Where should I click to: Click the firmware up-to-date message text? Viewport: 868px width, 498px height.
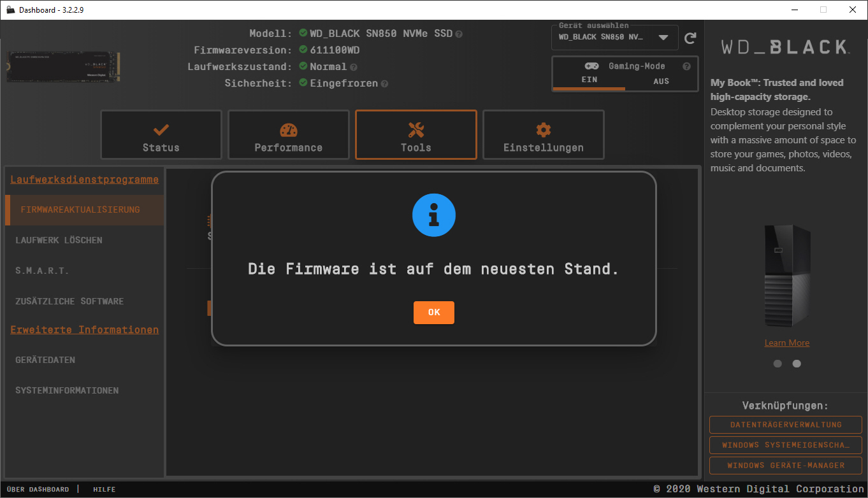pos(433,269)
